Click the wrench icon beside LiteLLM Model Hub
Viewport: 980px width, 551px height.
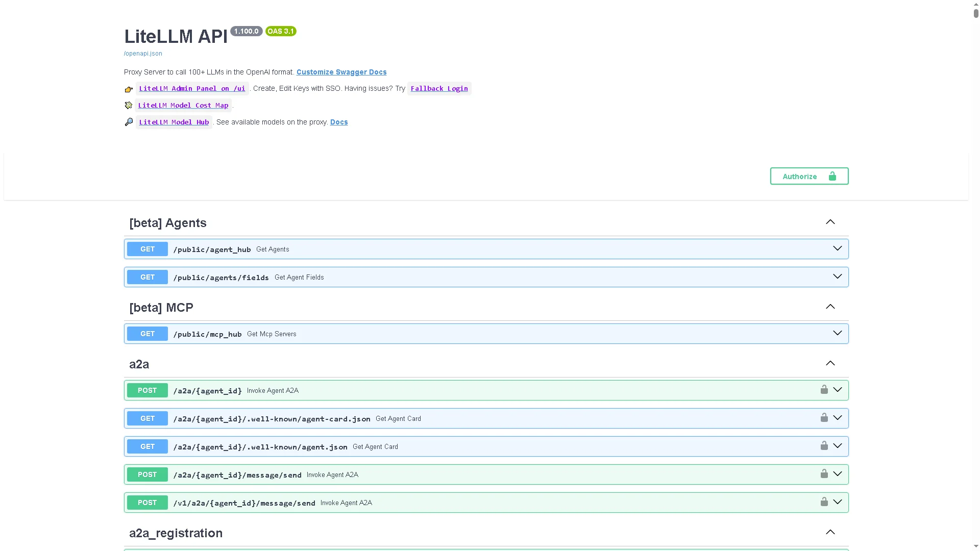(x=129, y=122)
